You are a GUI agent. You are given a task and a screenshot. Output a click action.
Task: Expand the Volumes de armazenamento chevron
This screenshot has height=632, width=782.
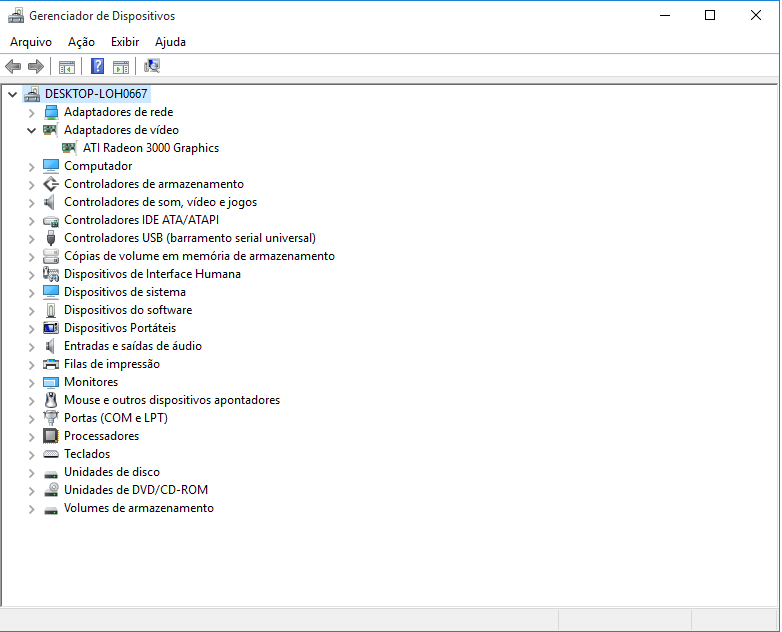coord(31,509)
